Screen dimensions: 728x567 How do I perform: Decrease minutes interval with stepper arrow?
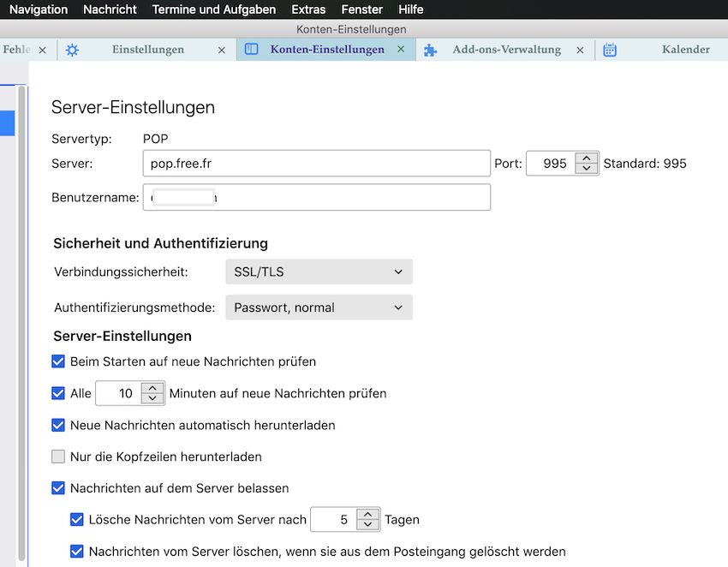click(152, 399)
